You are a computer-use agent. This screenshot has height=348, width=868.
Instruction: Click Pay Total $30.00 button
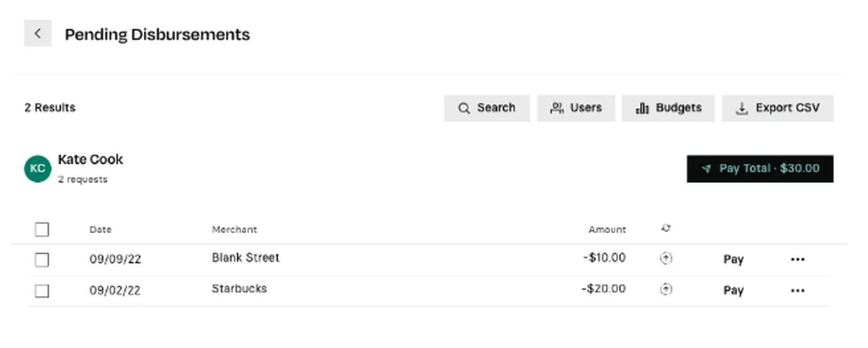click(x=760, y=169)
